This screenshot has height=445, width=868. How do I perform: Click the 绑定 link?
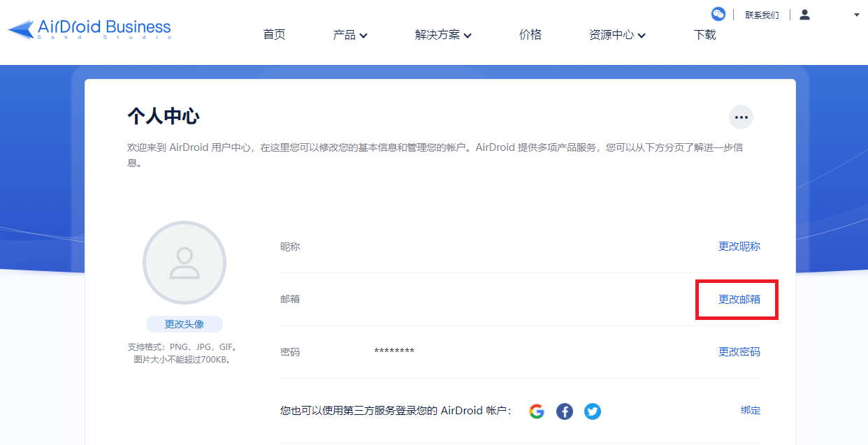(x=751, y=411)
